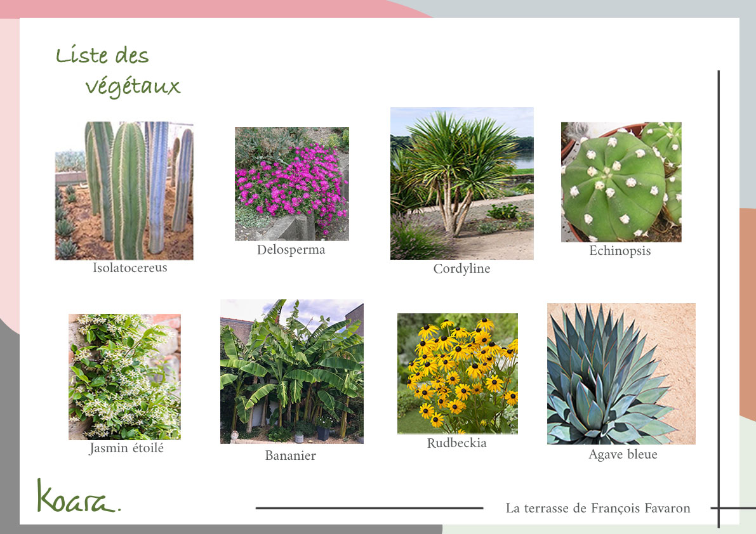Viewport: 756px width, 534px height.
Task: Click the 'Delosperma' caption label
Action: click(291, 250)
